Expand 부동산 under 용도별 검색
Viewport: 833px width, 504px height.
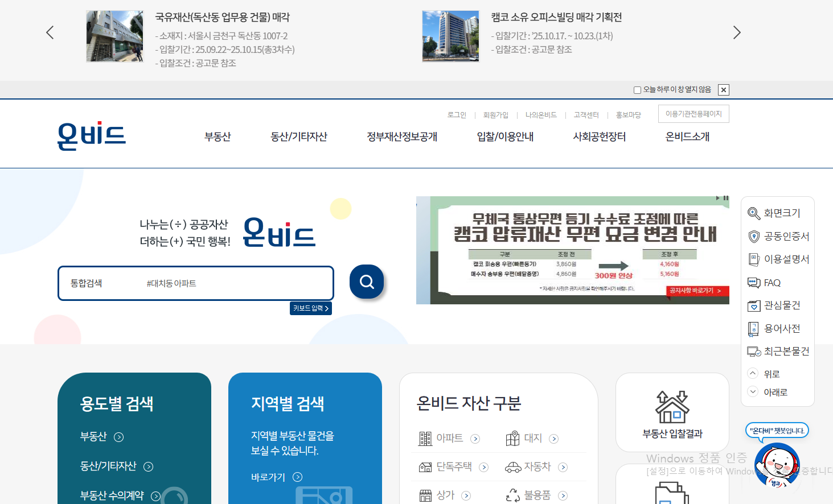coord(119,437)
